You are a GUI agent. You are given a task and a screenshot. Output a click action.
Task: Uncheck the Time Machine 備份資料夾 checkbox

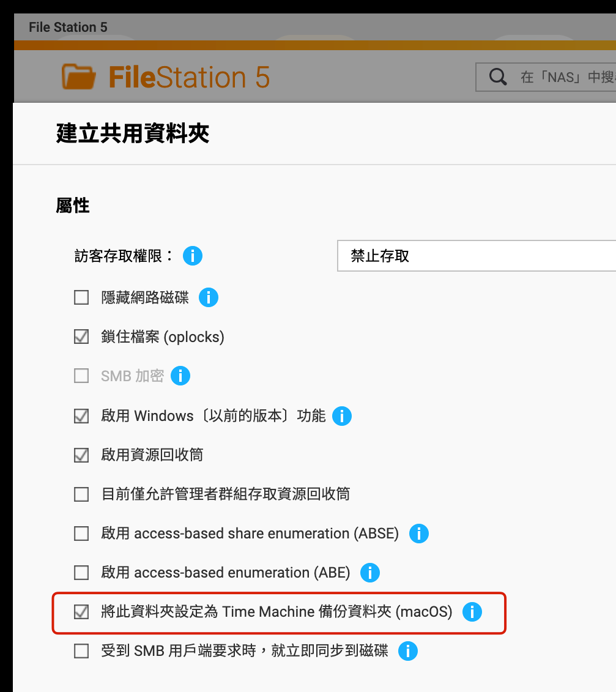(81, 612)
